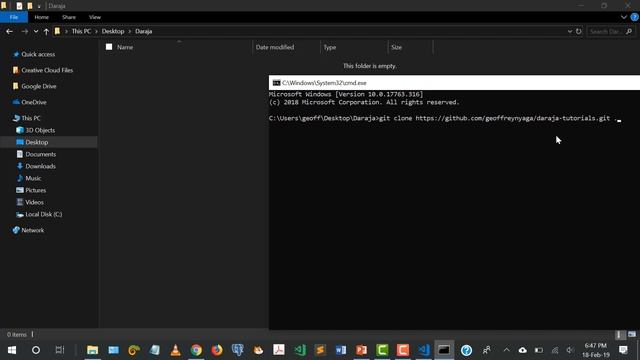Open Google Chrome from the taskbar
Viewport: 640px width, 360px height.
click(x=196, y=350)
